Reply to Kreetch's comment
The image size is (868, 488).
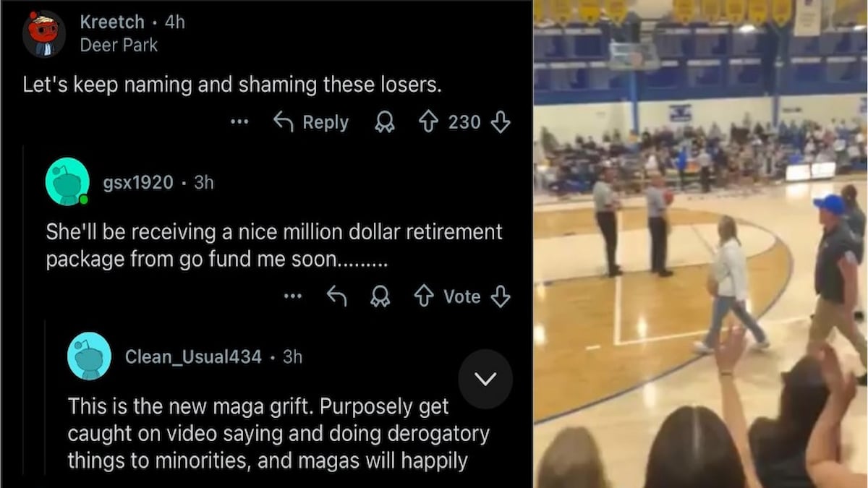(311, 122)
